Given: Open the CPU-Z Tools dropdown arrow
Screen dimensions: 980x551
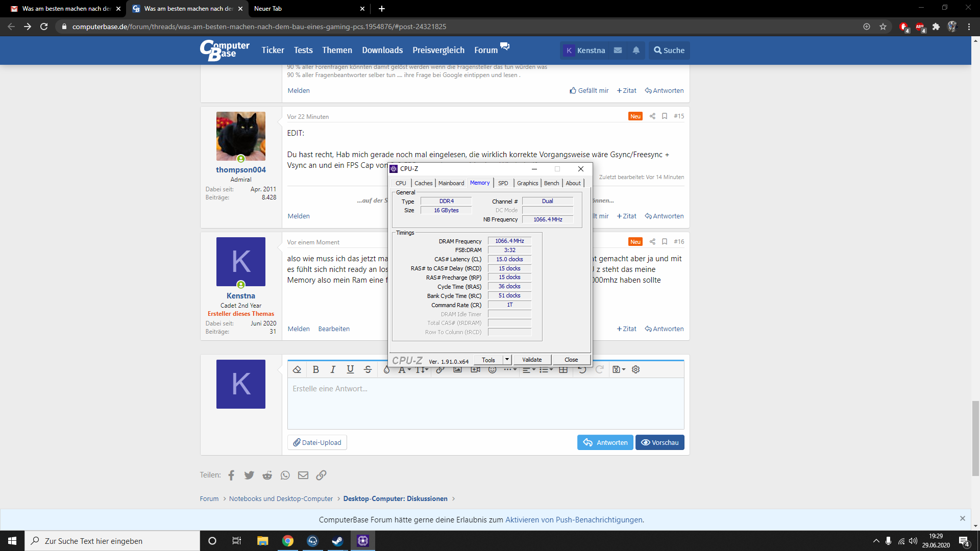Looking at the screenshot, I should [x=507, y=360].
